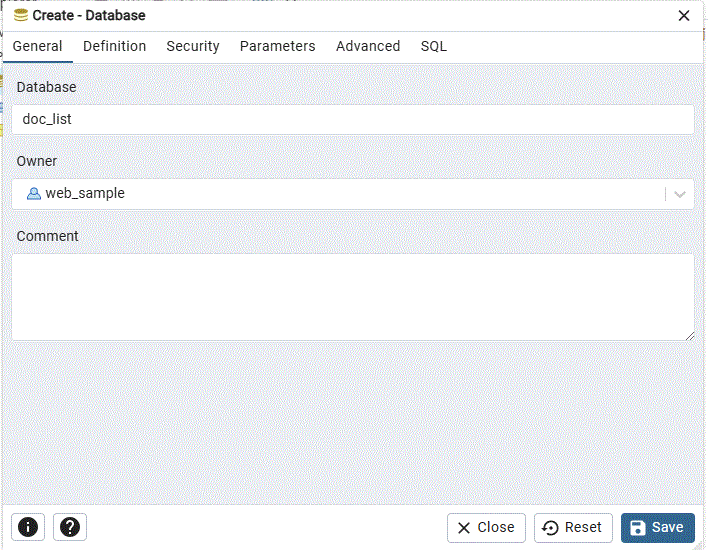
Task: Open the info icon button
Action: tap(28, 527)
